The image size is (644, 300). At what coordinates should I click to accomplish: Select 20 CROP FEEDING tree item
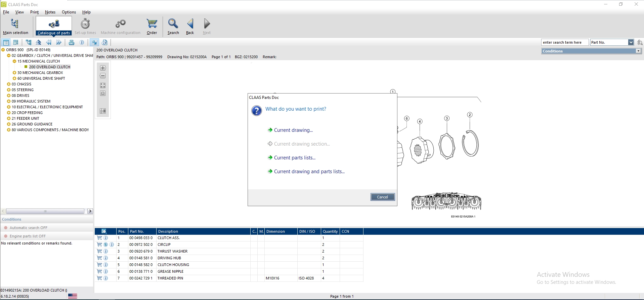27,113
